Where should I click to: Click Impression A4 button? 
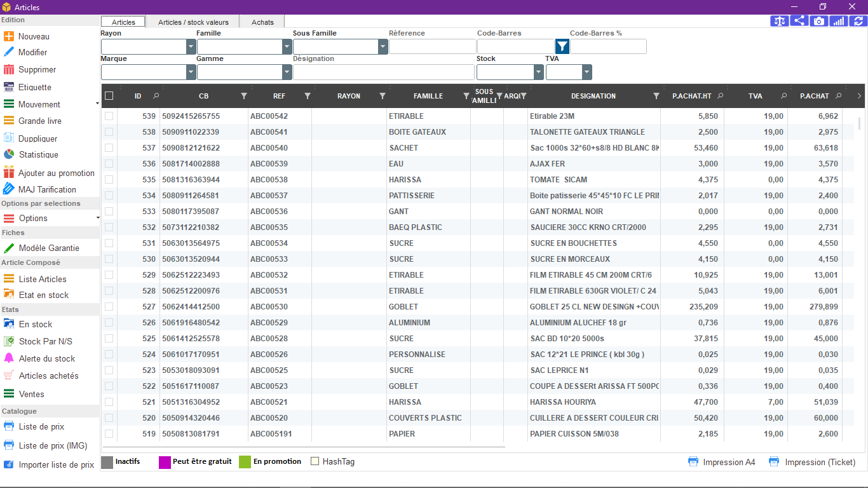[722, 462]
